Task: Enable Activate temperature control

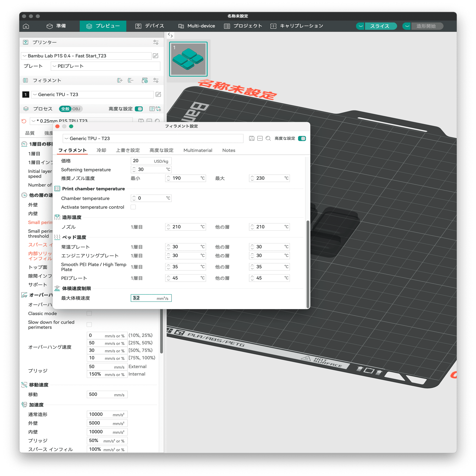Action: pos(133,207)
